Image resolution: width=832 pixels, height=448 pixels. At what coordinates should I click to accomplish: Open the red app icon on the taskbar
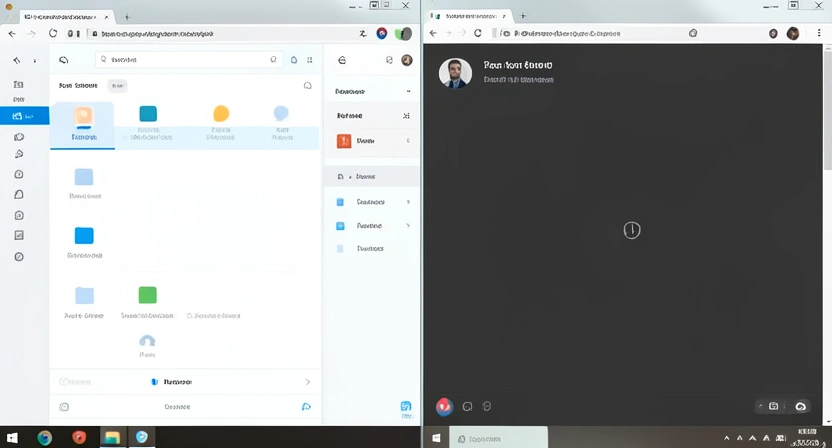79,437
